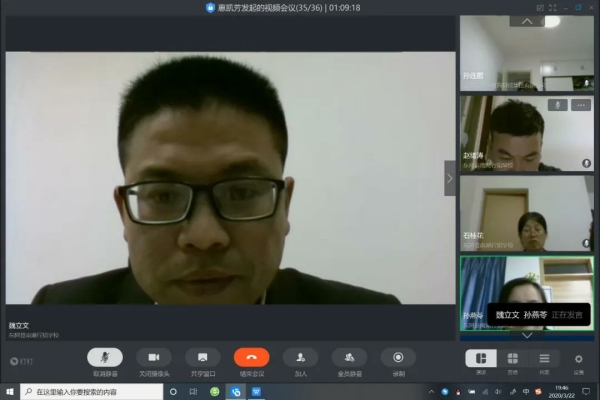Select the highlighted speaking participant thumbnail
Image resolution: width=600 pixels, height=400 pixels.
[x=527, y=293]
